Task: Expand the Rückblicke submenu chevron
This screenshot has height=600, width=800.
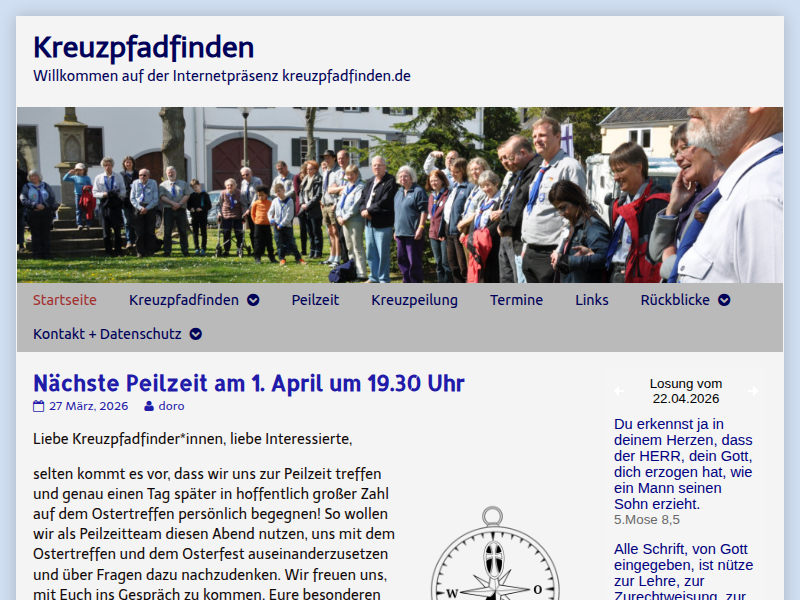Action: [x=724, y=300]
